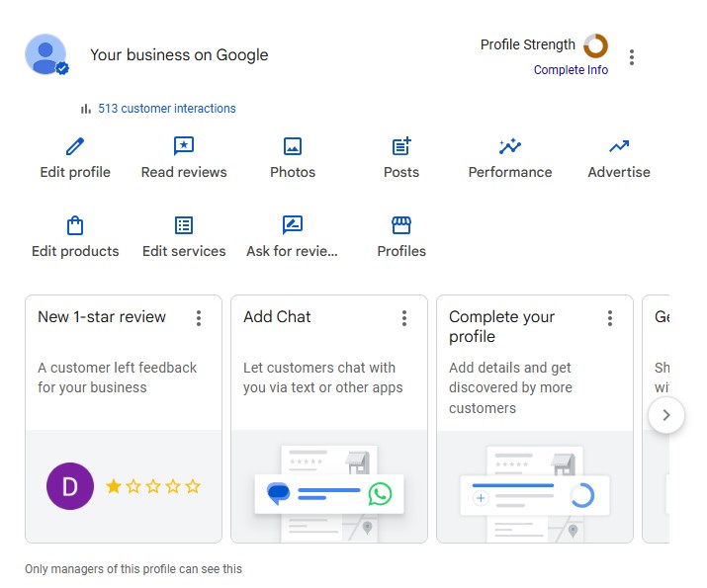Open the Add Chat card title

pos(277,317)
